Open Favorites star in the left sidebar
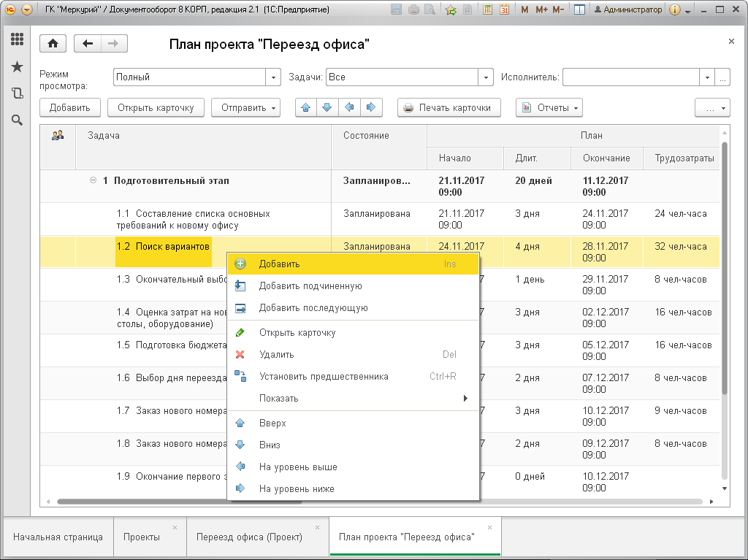The width and height of the screenshot is (748, 560). point(18,66)
